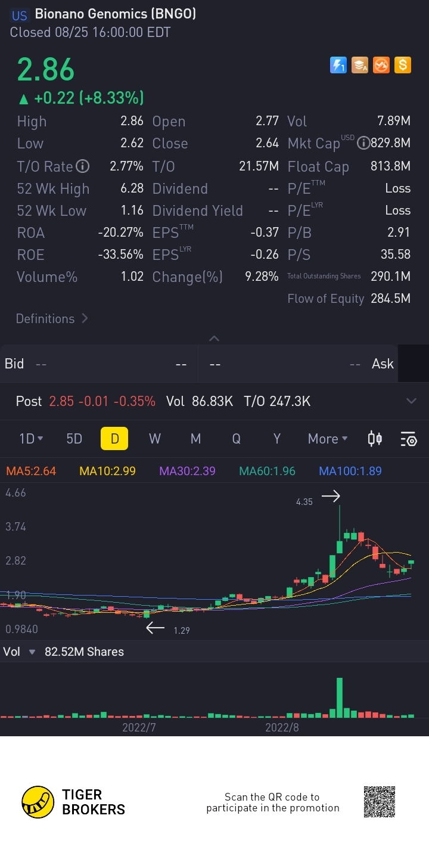Image resolution: width=429 pixels, height=868 pixels.
Task: Tap the promotion QR code
Action: tap(380, 802)
